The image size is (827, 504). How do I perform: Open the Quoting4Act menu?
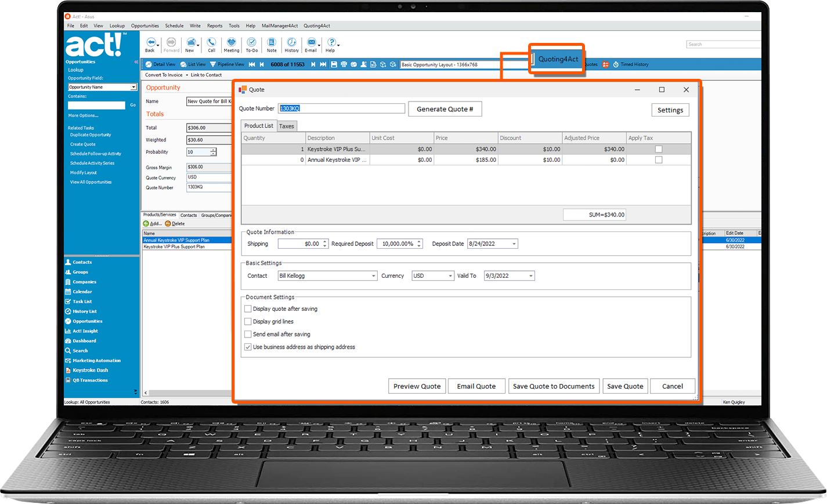tap(317, 26)
